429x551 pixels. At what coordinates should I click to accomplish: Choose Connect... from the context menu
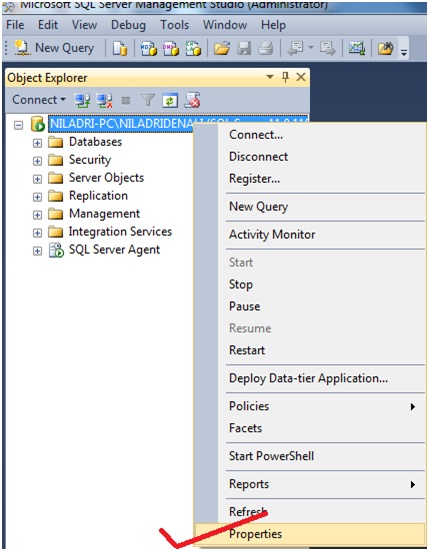[309, 135]
